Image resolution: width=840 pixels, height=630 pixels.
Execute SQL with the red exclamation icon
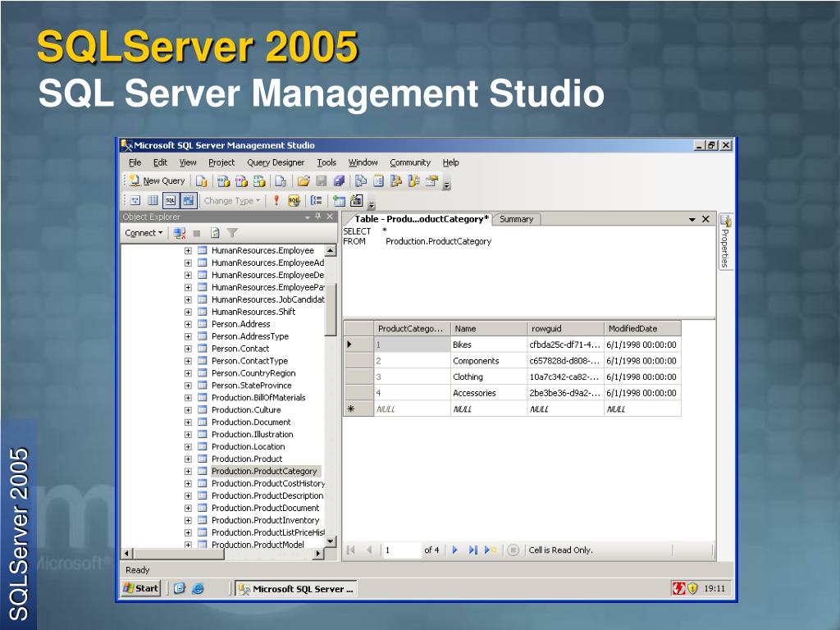(x=276, y=201)
